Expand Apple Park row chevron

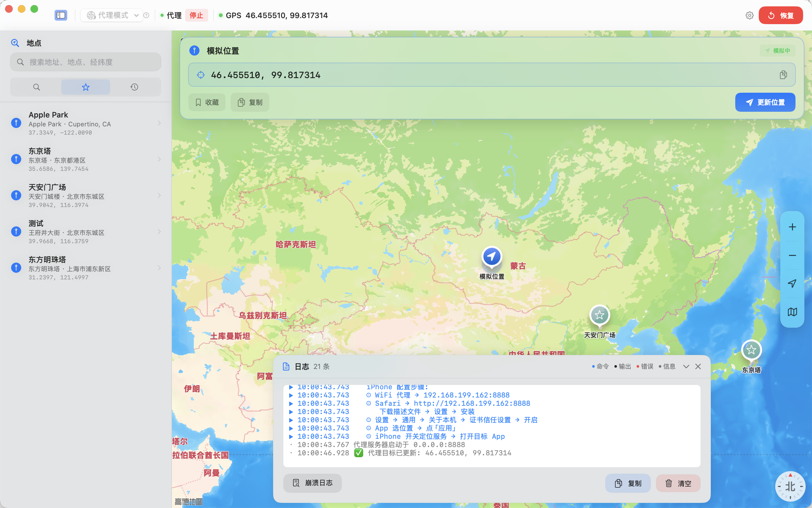click(x=159, y=123)
